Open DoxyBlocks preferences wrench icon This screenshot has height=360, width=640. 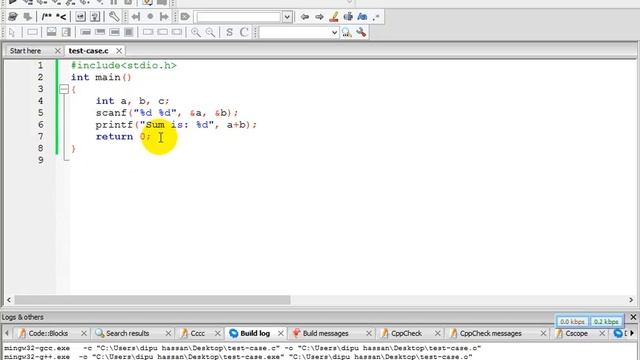[114, 17]
